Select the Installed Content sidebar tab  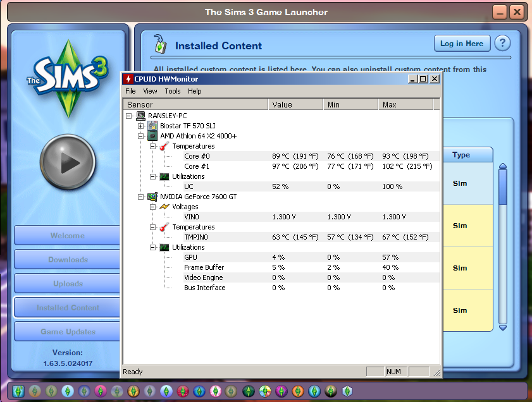[x=67, y=307]
